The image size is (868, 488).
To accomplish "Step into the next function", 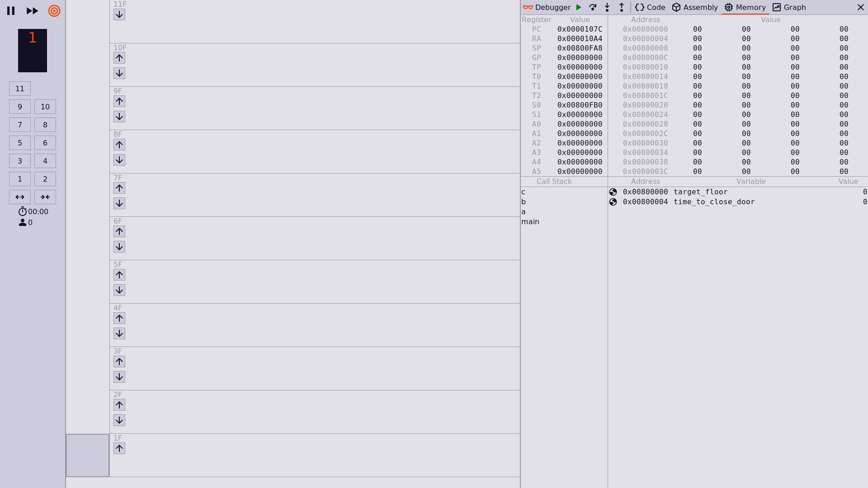I will 607,7.
